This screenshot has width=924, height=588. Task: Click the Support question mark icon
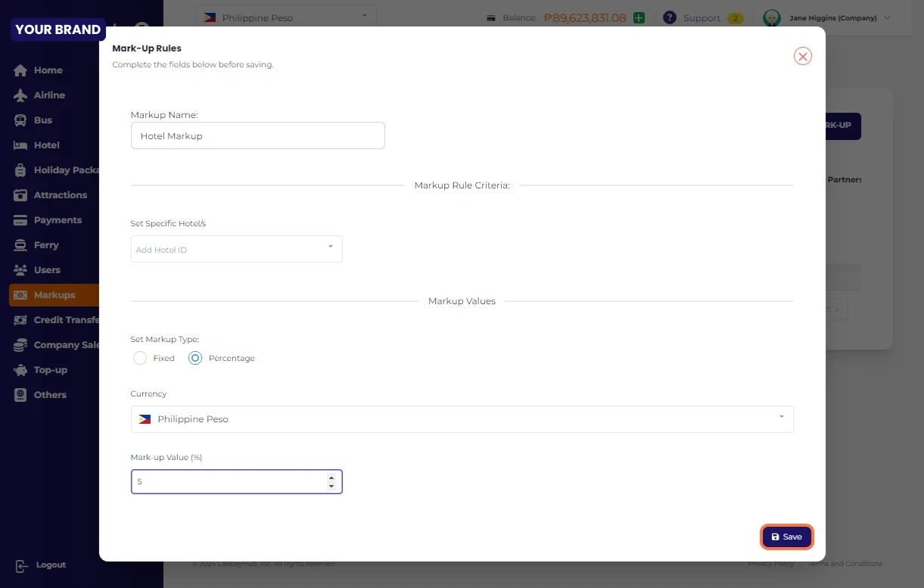669,17
